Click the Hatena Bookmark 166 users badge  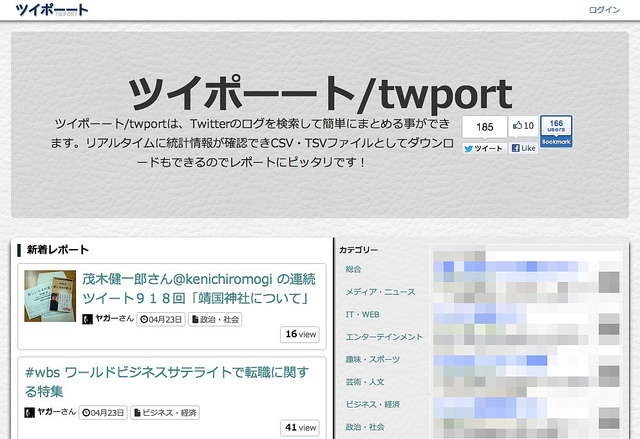(556, 132)
